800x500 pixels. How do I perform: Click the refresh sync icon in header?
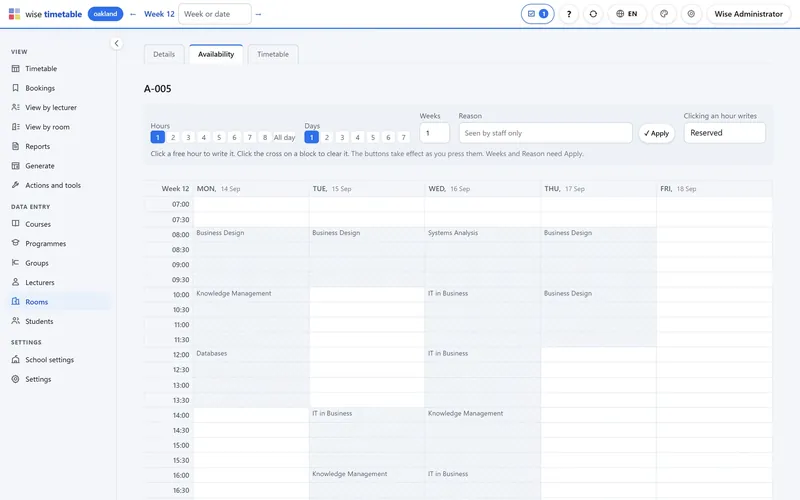coord(593,14)
